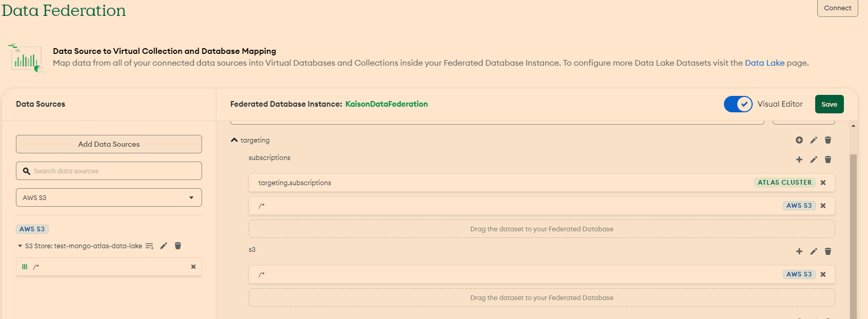868x319 pixels.
Task: Edit the S3 Store test-mongo-atlas-data-lake
Action: tap(164, 246)
